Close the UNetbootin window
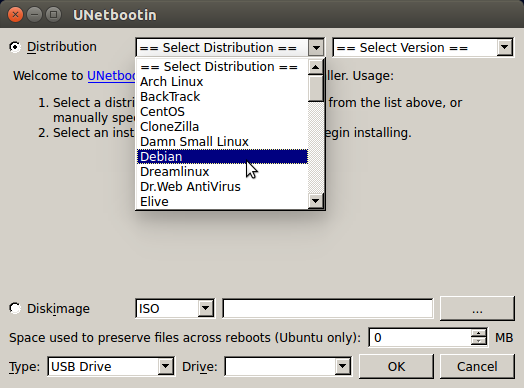This screenshot has width=524, height=388. 15,15
